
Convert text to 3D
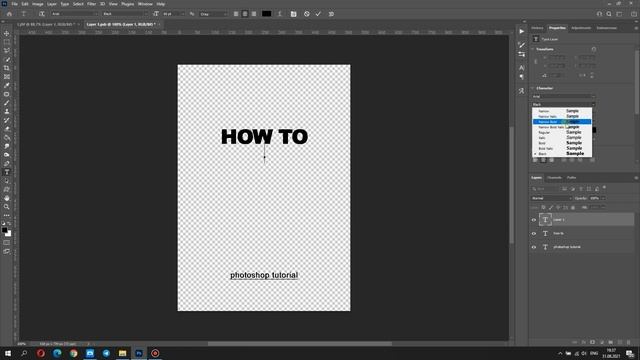tap(331, 14)
